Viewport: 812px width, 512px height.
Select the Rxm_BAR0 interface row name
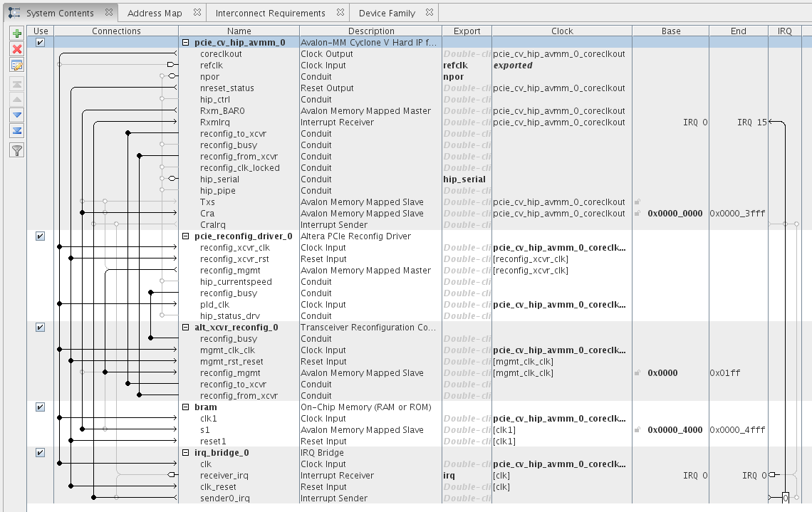[x=222, y=111]
